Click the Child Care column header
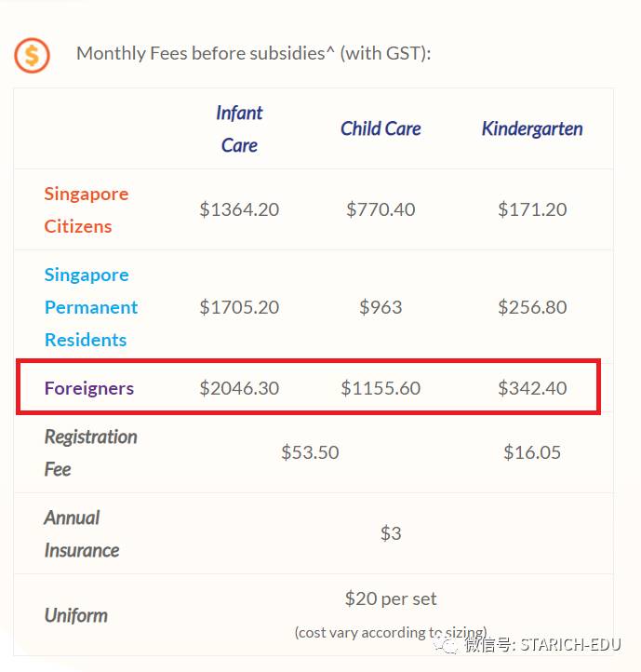This screenshot has width=641, height=672. tap(381, 128)
